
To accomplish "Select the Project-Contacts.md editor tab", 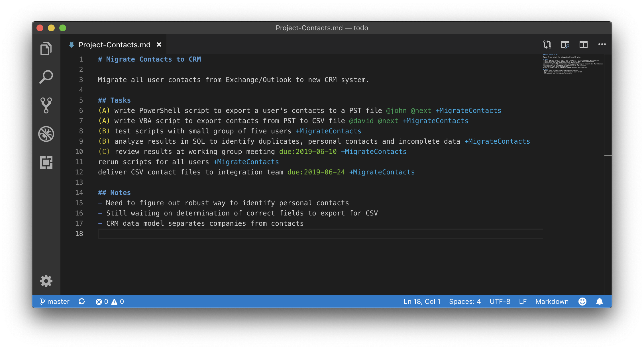I will 114,45.
